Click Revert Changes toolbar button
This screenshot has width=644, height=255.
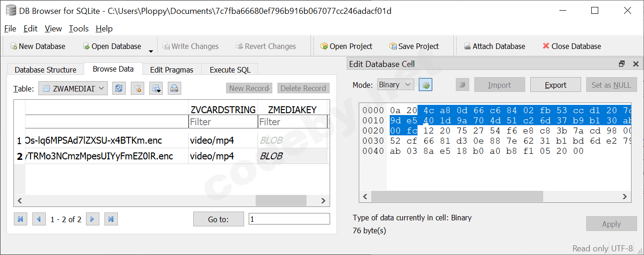point(265,46)
